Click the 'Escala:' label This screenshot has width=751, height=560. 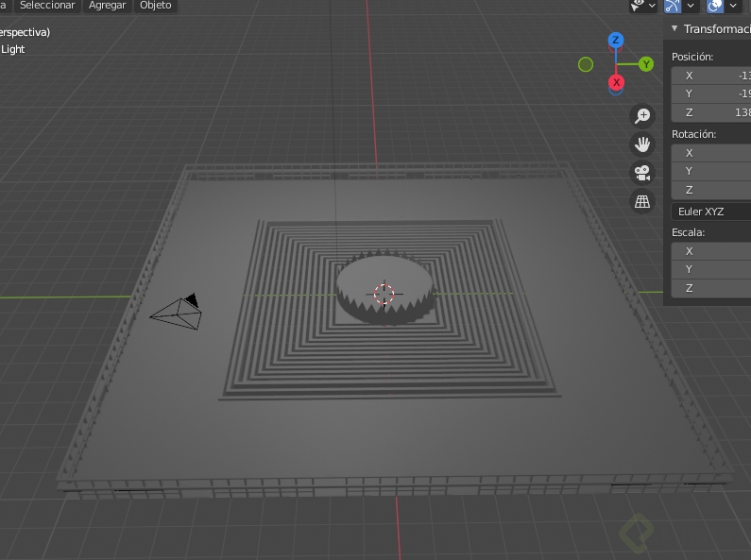[688, 232]
